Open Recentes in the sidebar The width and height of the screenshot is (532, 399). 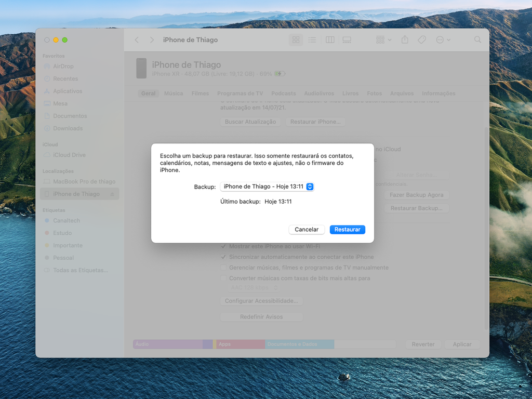tap(65, 79)
